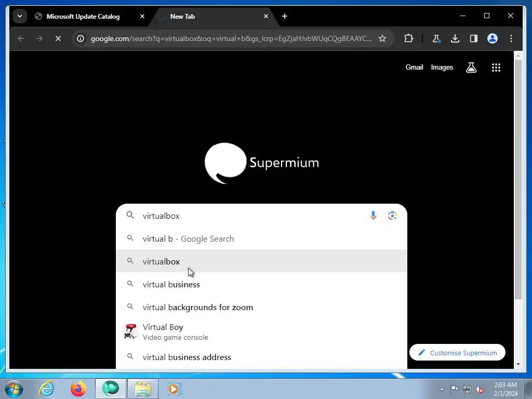Screen dimensions: 532x399
Task: Click the Supermium logo
Action: (x=262, y=163)
